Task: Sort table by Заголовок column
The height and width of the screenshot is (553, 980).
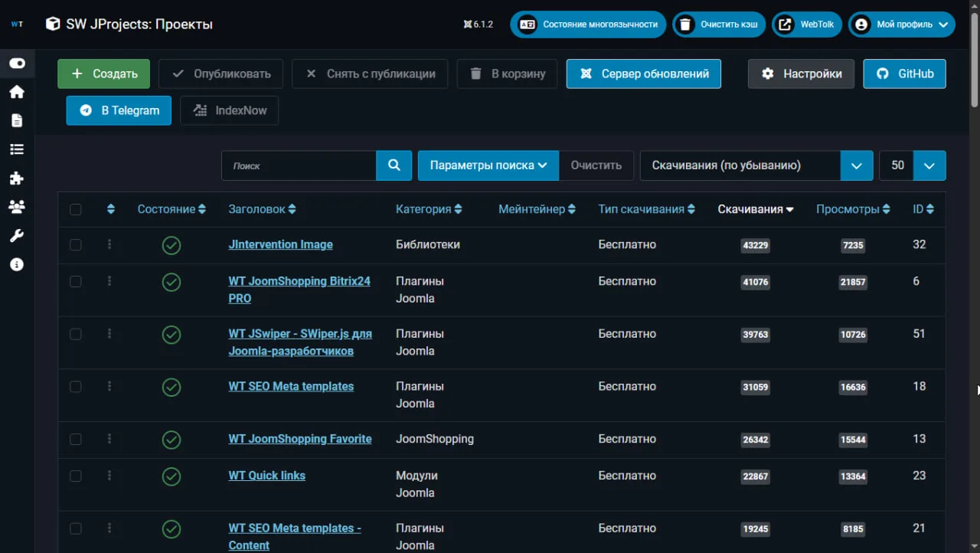Action: [262, 209]
